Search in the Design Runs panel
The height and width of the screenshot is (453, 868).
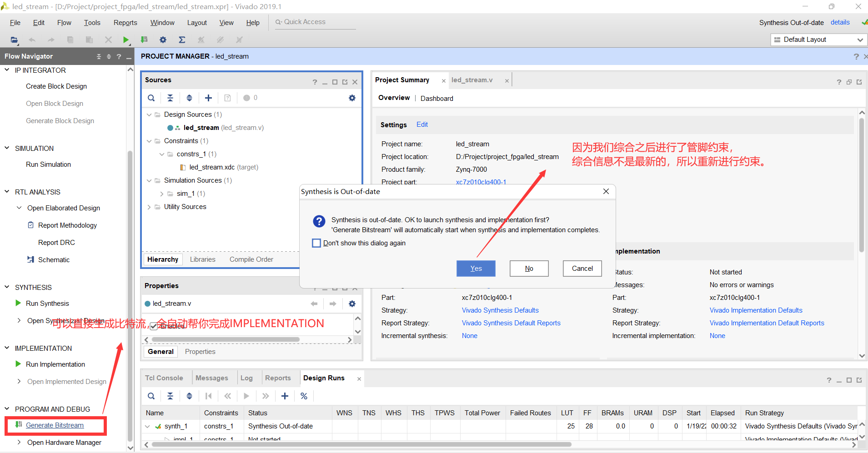click(x=151, y=396)
